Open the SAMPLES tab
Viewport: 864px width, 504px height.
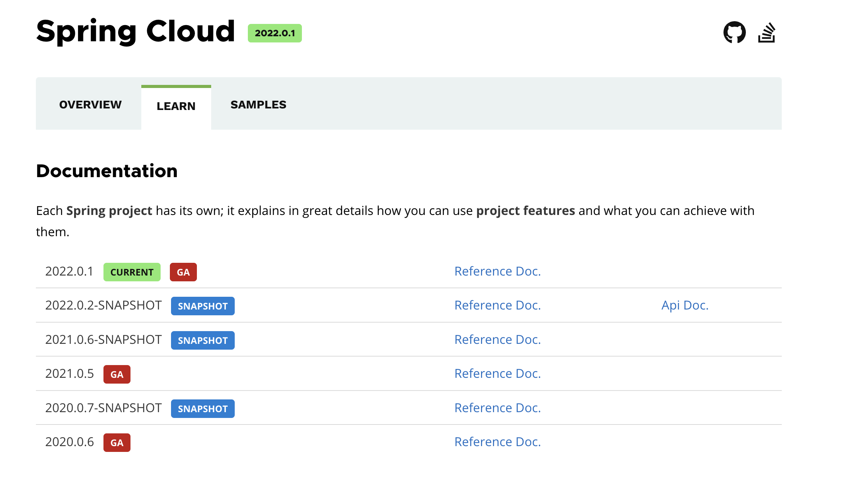pos(258,105)
